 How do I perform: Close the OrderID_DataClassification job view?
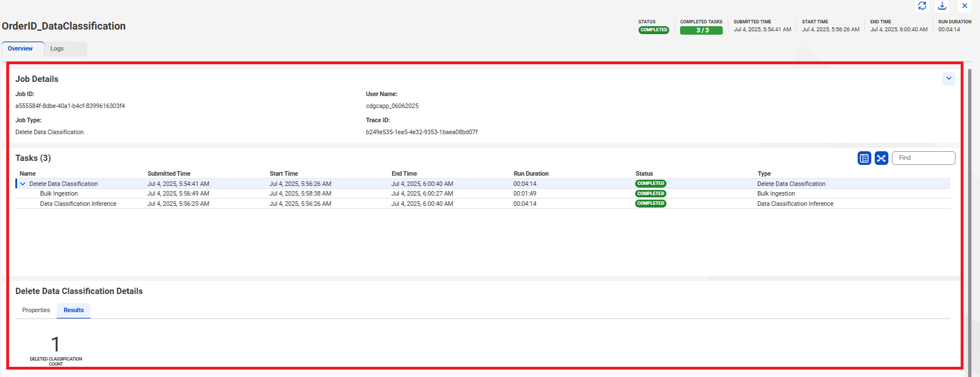(x=965, y=6)
